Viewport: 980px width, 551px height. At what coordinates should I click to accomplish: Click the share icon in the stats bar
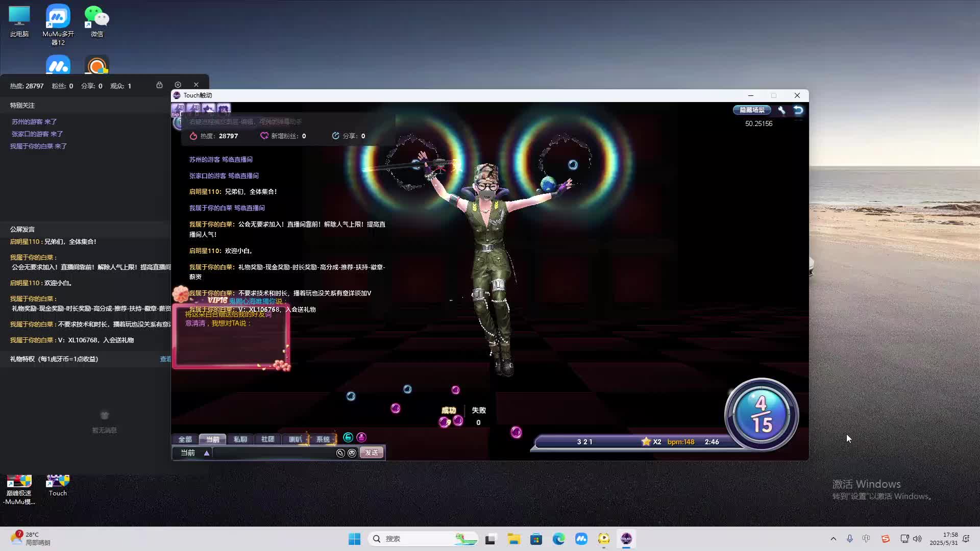click(x=335, y=136)
